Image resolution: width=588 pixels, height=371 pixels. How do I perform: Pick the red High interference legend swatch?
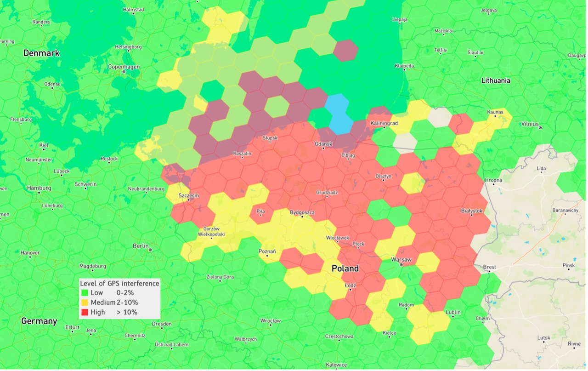pyautogui.click(x=85, y=312)
